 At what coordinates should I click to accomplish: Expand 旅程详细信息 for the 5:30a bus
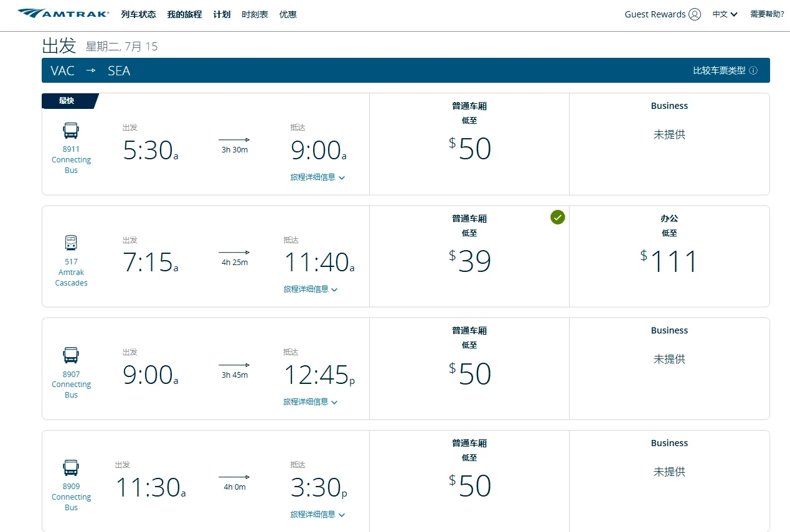point(317,177)
